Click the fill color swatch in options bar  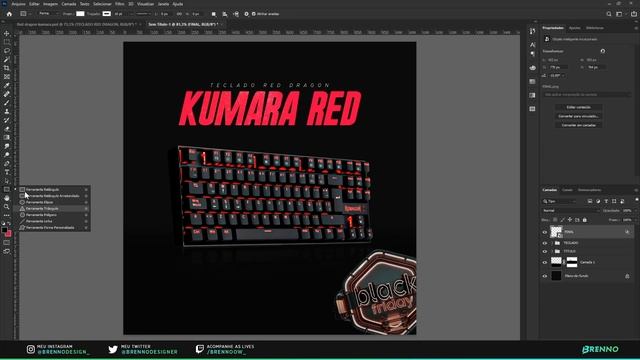80,14
